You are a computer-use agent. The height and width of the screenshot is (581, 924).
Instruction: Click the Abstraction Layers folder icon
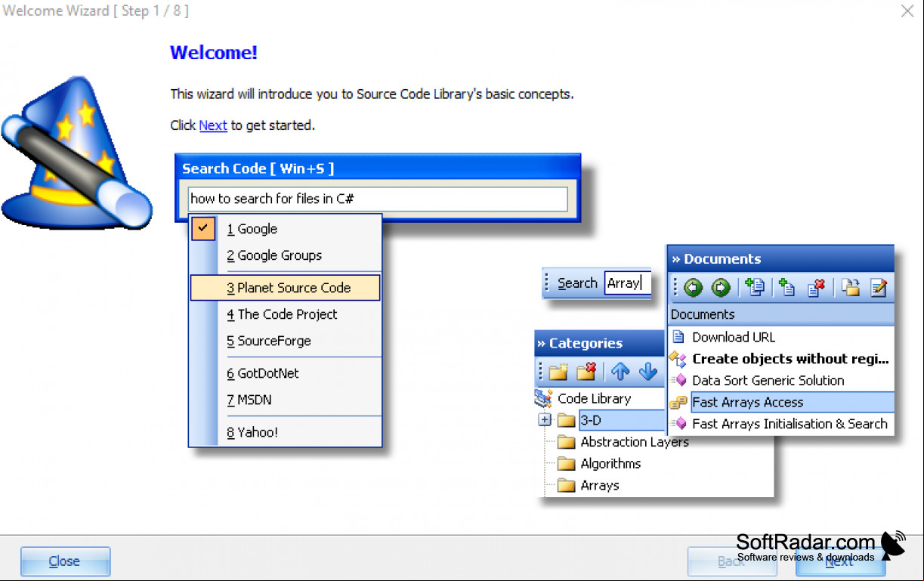(x=567, y=442)
